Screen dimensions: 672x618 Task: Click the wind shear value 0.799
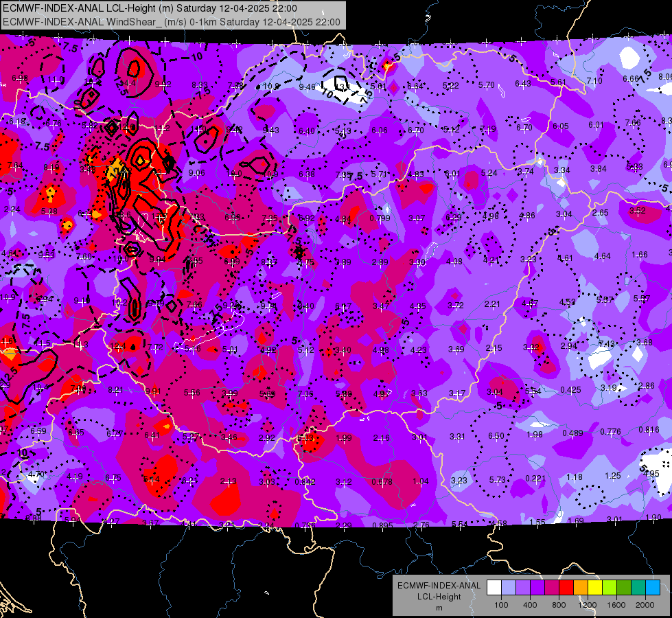tap(380, 218)
